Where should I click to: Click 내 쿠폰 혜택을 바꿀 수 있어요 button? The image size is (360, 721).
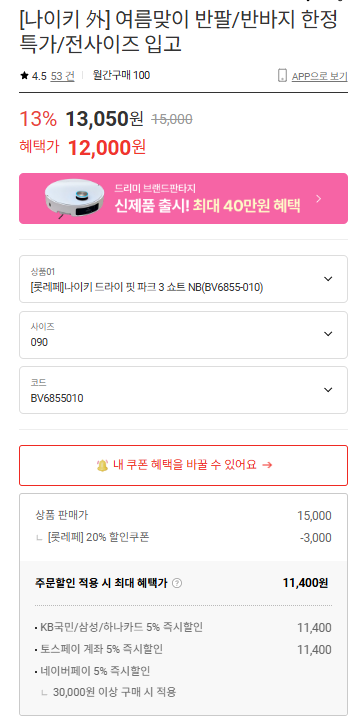(183, 465)
